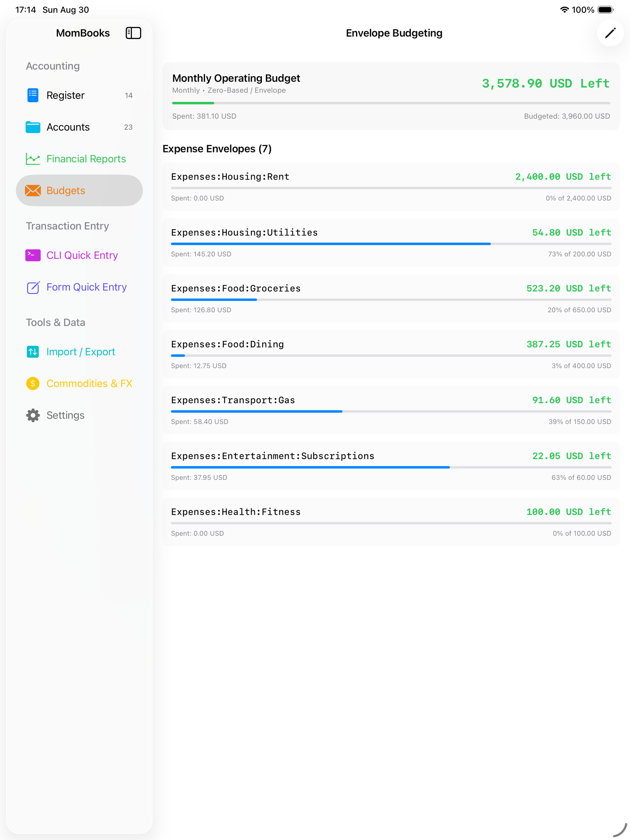630x840 pixels.
Task: Click the 20% of 650.00 USD text
Action: (x=579, y=310)
